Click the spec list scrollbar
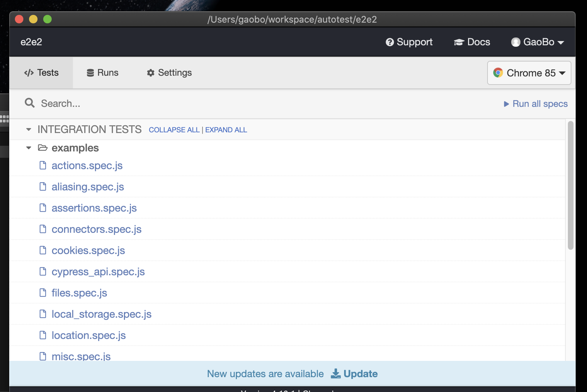The height and width of the screenshot is (392, 587). pos(570,185)
